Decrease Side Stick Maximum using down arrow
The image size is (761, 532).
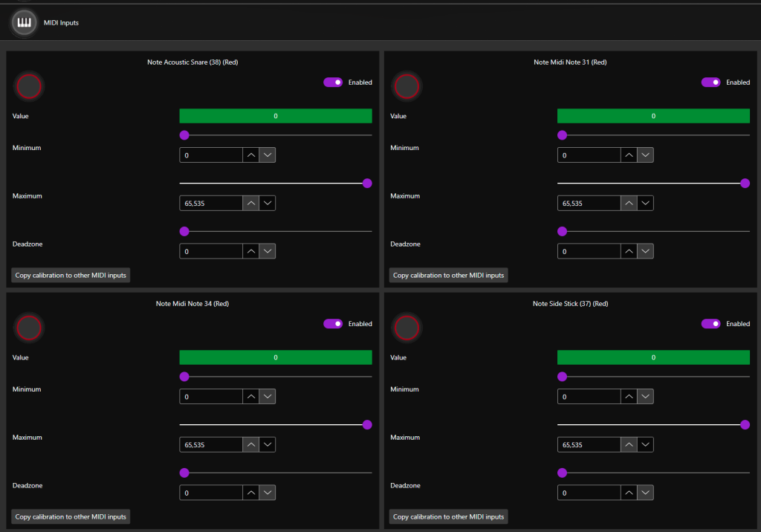[x=646, y=445]
